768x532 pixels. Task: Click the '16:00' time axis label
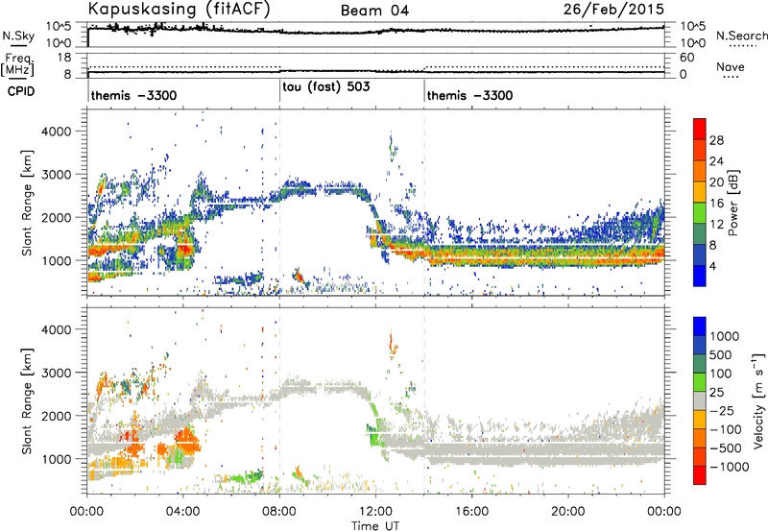point(471,512)
